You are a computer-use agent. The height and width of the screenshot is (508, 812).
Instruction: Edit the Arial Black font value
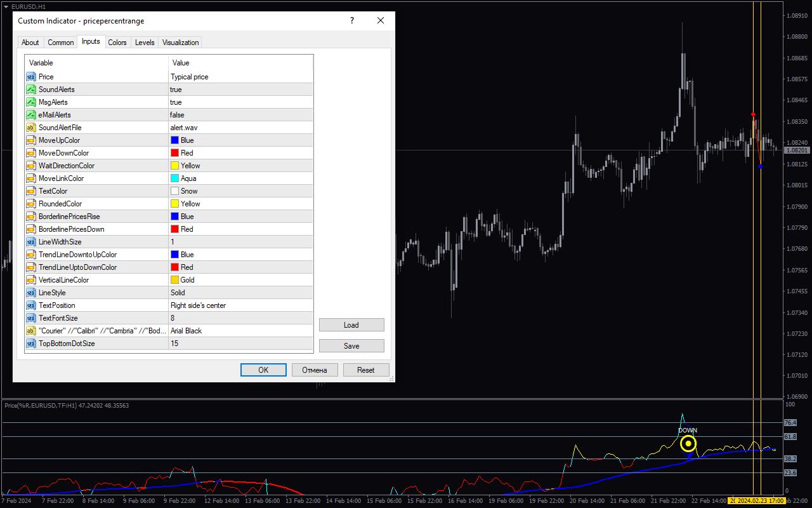[241, 331]
